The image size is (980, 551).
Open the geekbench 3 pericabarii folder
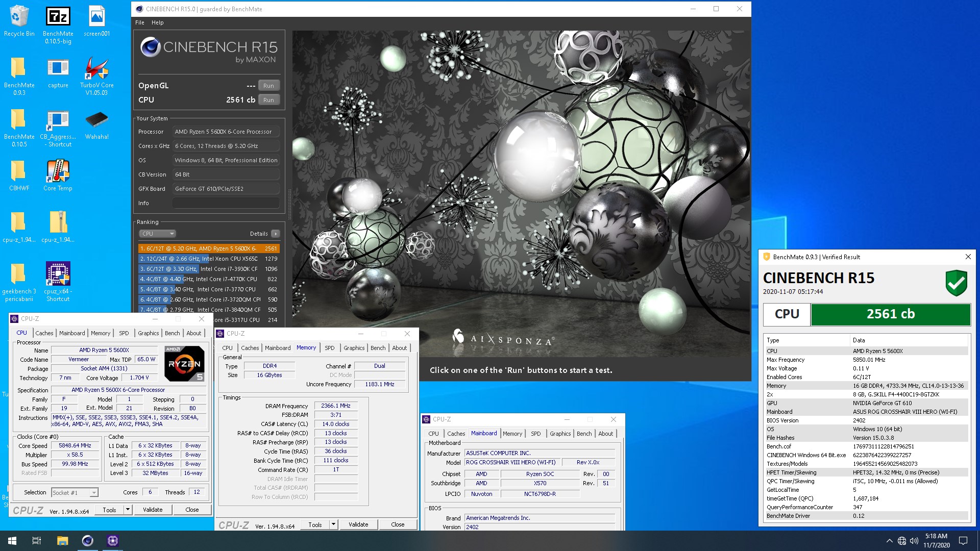click(19, 282)
